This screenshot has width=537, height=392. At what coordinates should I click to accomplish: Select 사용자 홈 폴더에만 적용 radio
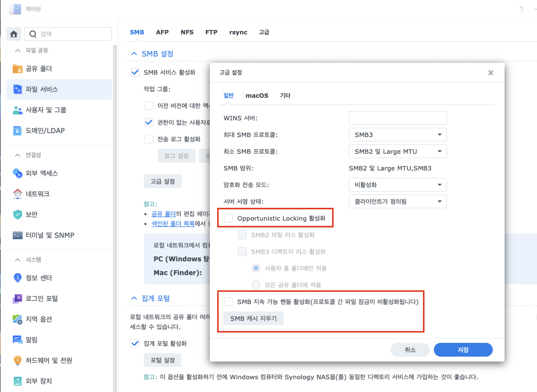(x=256, y=268)
